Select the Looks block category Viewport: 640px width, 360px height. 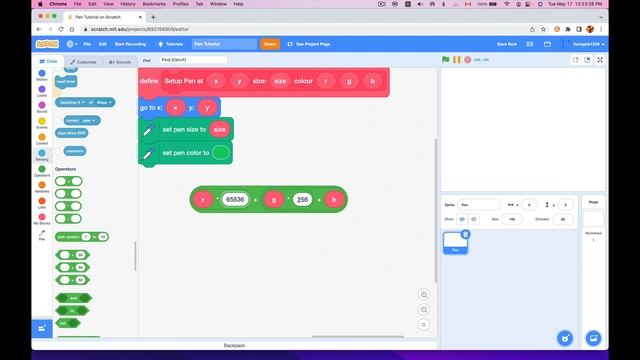(42, 91)
